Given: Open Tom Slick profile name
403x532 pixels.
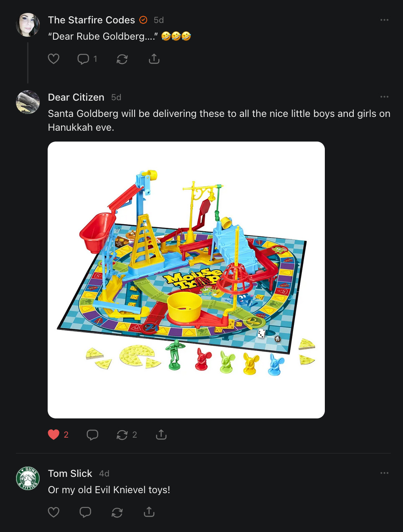Looking at the screenshot, I should [x=70, y=474].
